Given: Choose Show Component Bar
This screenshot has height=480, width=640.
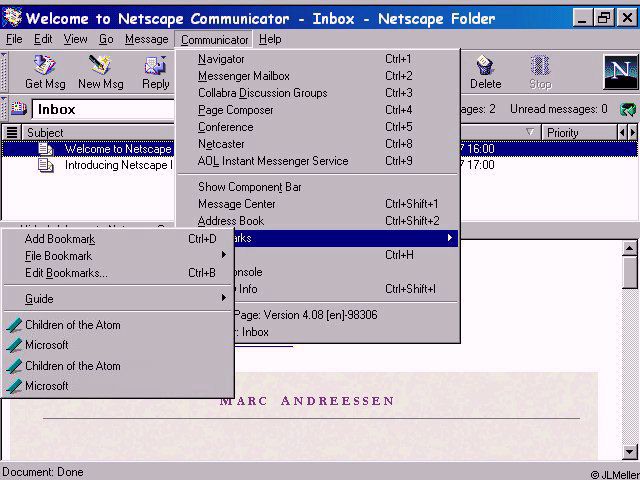Looking at the screenshot, I should (x=318, y=187).
